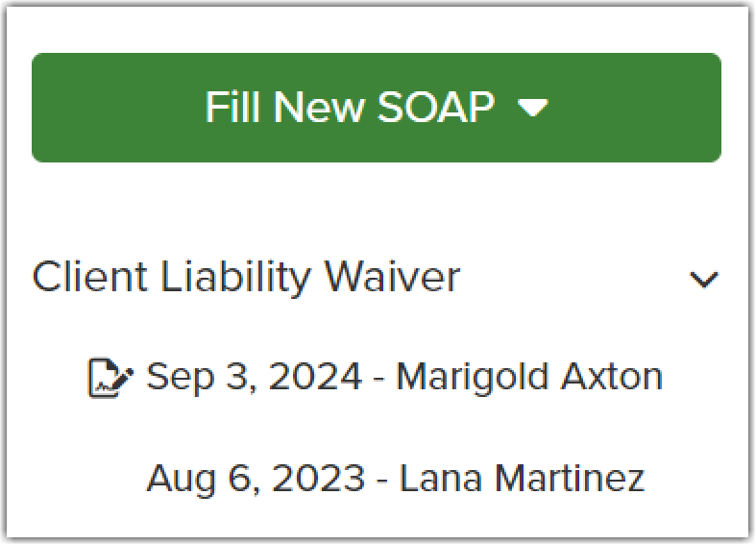This screenshot has height=545, width=756.
Task: Select the Marigold Axton name text
Action: [x=529, y=378]
